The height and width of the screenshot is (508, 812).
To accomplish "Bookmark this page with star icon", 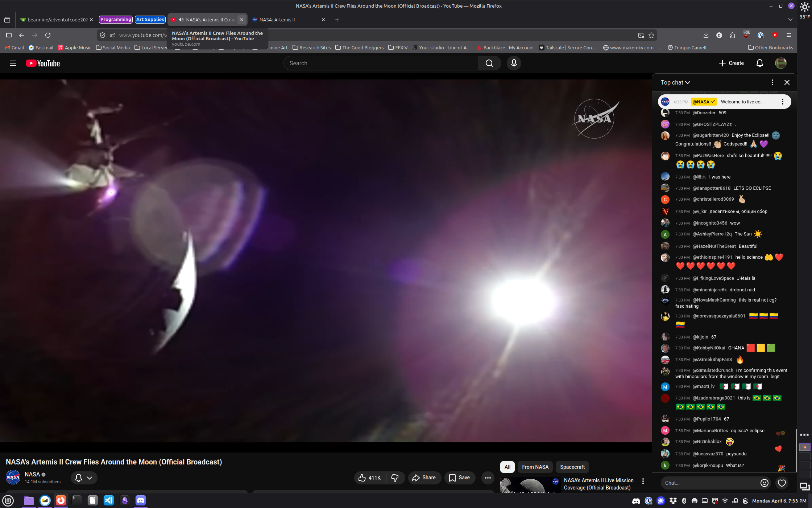I will (x=651, y=35).
